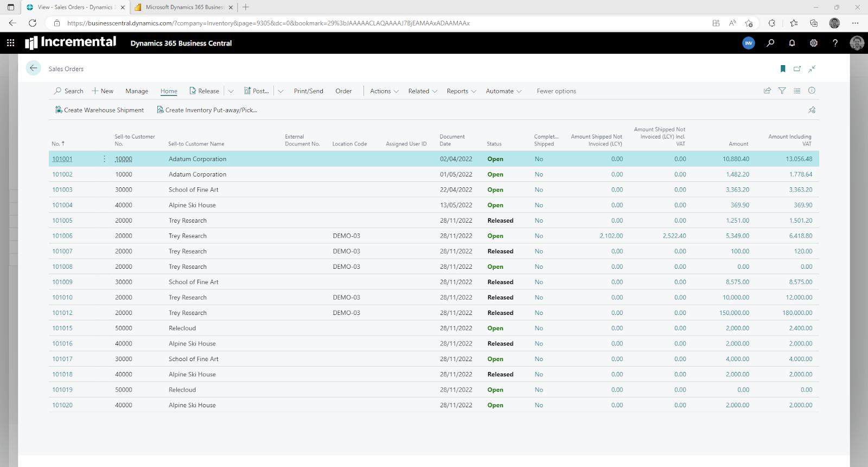Select the View - Sales Orders browser tab
The image size is (868, 467).
click(x=76, y=7)
